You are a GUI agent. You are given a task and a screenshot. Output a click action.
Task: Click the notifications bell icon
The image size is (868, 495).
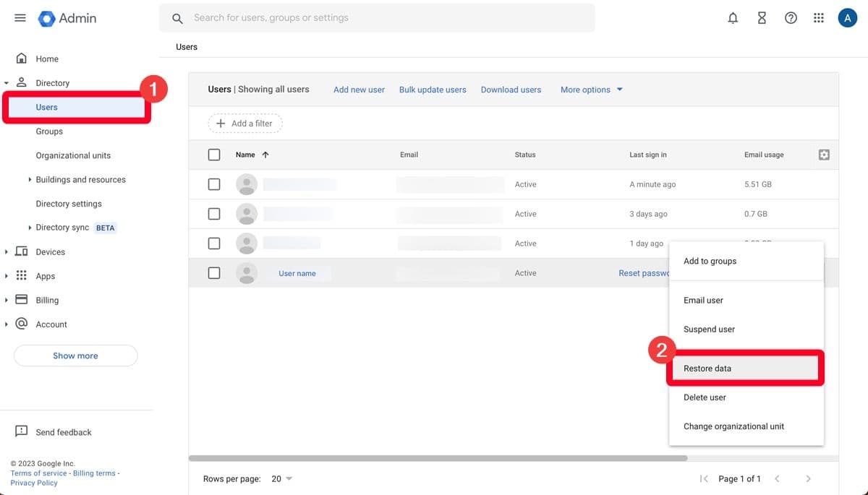[733, 18]
